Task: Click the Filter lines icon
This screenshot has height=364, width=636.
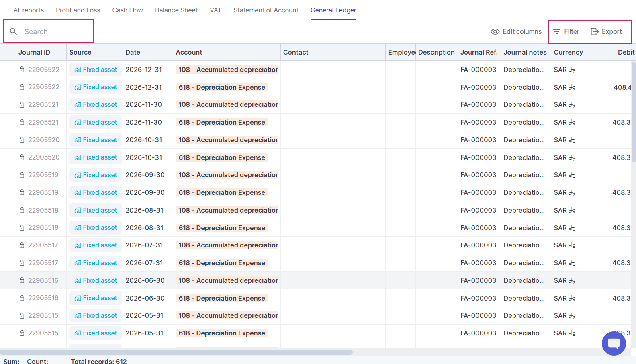Action: point(557,31)
